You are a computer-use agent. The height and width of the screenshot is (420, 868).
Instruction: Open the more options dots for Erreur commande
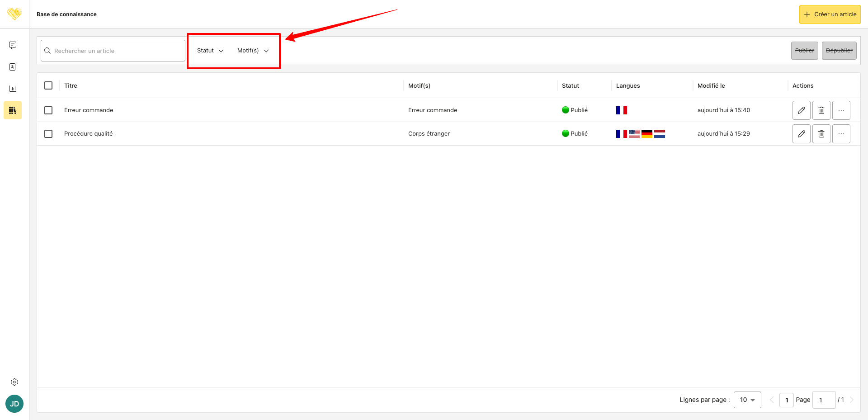click(x=841, y=110)
